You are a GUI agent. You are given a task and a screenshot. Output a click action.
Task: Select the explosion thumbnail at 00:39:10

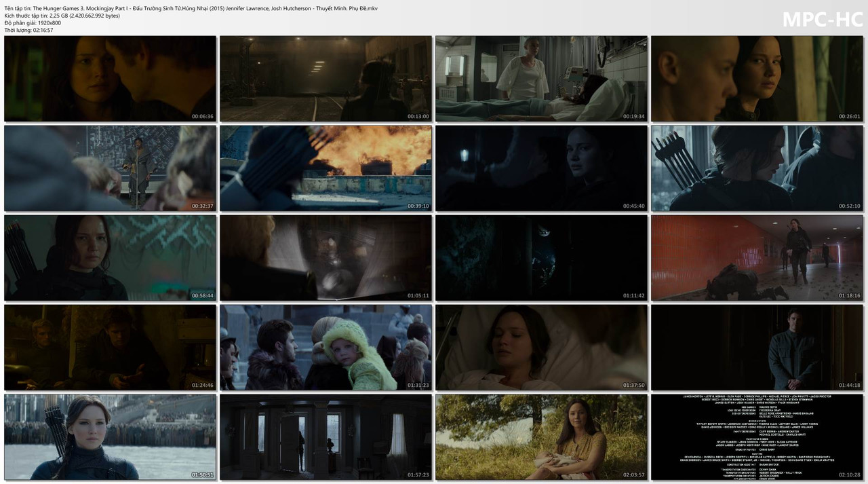(325, 168)
